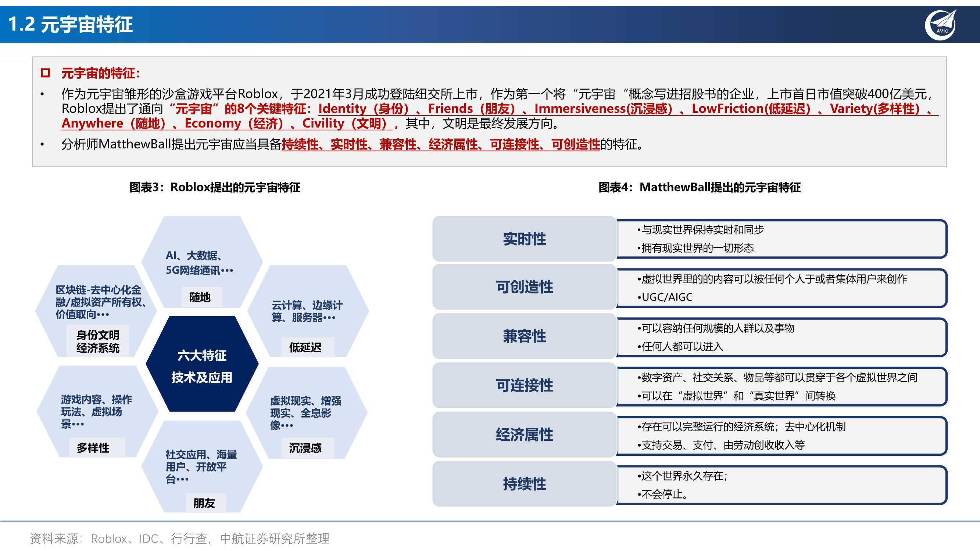
Task: Click the bullet UGC/AIGC
Action: pyautogui.click(x=665, y=297)
